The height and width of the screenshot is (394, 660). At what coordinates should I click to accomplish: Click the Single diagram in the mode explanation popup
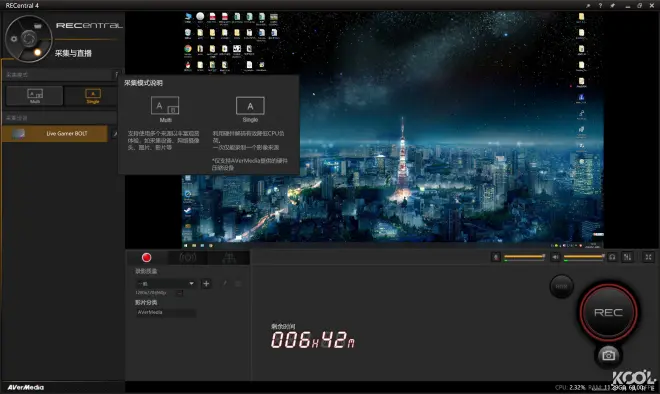(x=250, y=106)
